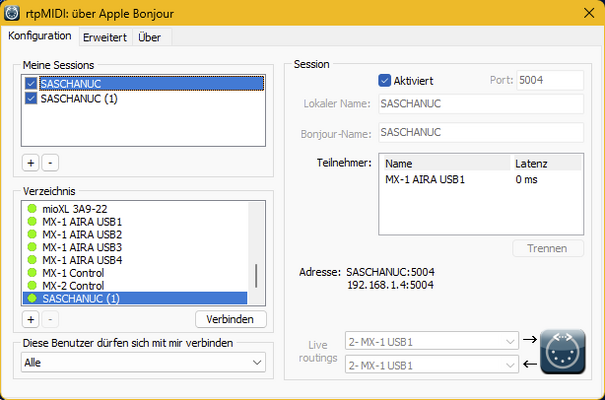Remove selected session with minus button
605x400 pixels.
coord(51,161)
